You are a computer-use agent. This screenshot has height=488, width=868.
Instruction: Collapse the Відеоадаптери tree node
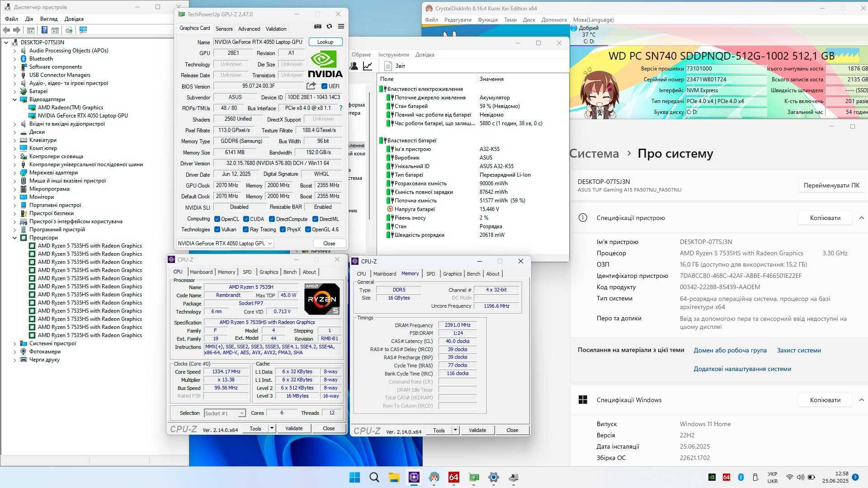coord(14,99)
